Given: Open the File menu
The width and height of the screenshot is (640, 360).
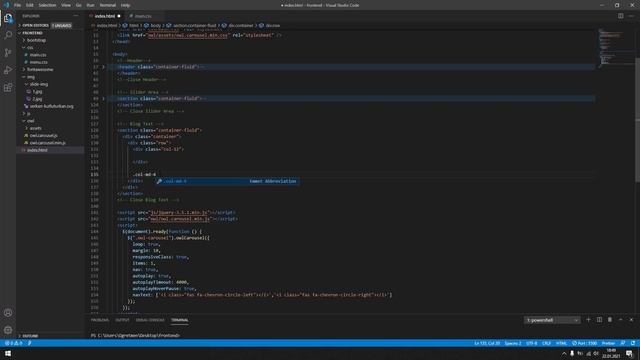Looking at the screenshot, I should (17, 5).
